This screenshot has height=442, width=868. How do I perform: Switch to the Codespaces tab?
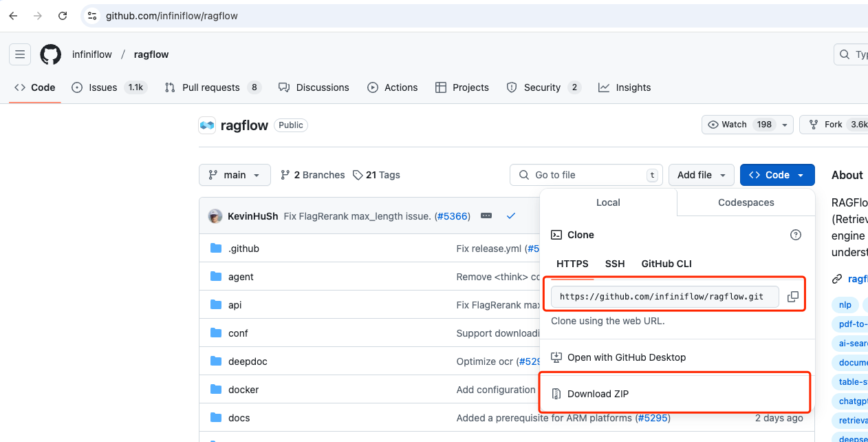pyautogui.click(x=746, y=202)
